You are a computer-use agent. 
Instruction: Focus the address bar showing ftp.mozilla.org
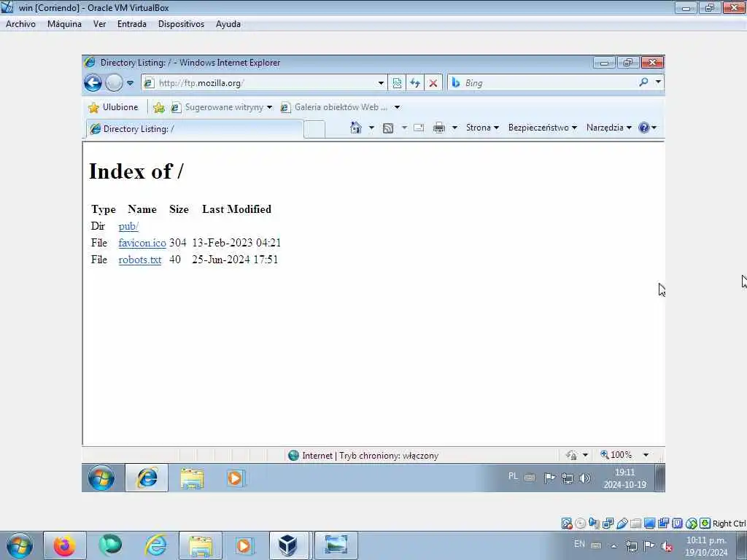(266, 83)
